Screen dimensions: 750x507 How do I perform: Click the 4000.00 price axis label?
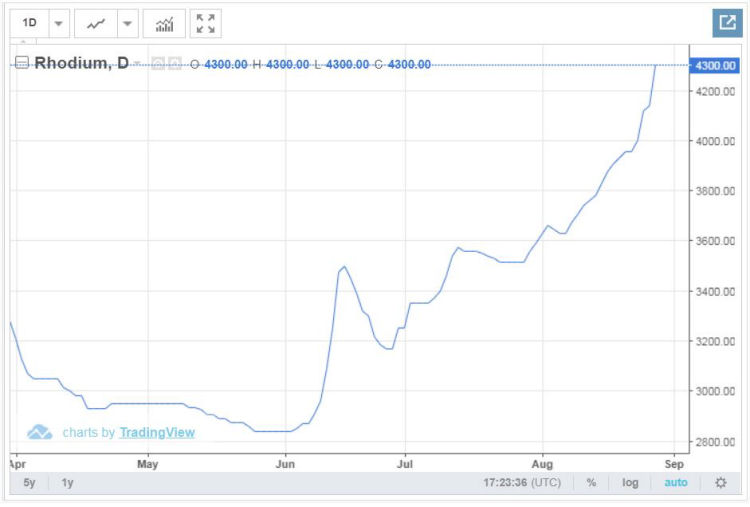(x=715, y=141)
